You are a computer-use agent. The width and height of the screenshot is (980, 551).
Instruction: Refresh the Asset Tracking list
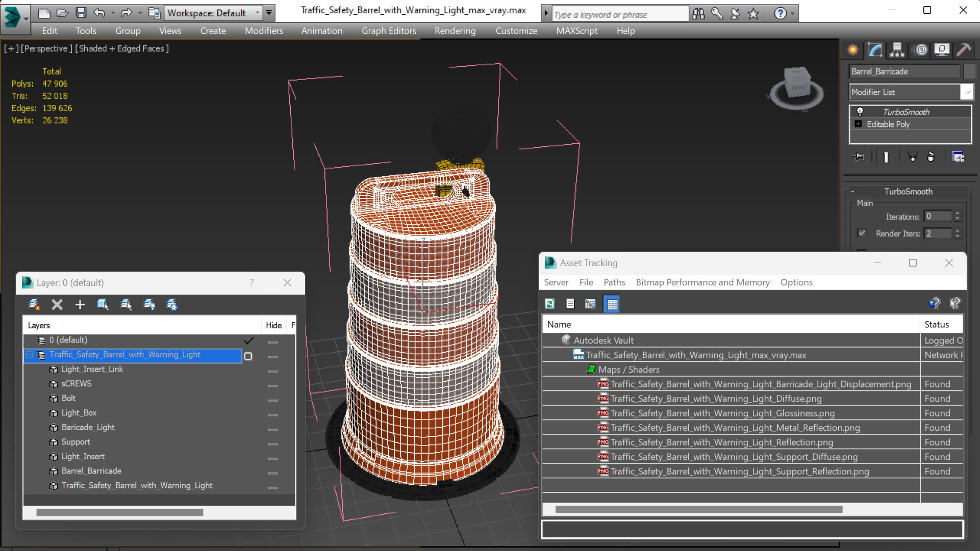click(x=549, y=304)
